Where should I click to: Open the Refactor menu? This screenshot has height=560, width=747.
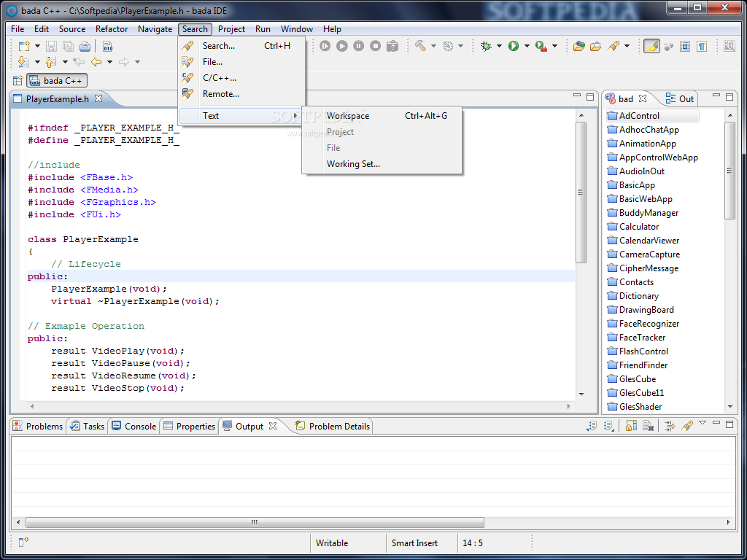(x=112, y=29)
